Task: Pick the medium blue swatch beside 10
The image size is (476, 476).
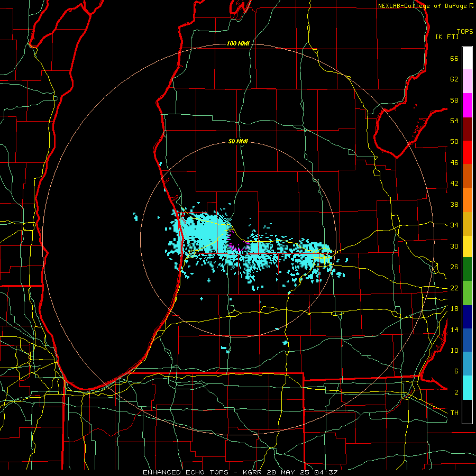Action: [x=467, y=340]
